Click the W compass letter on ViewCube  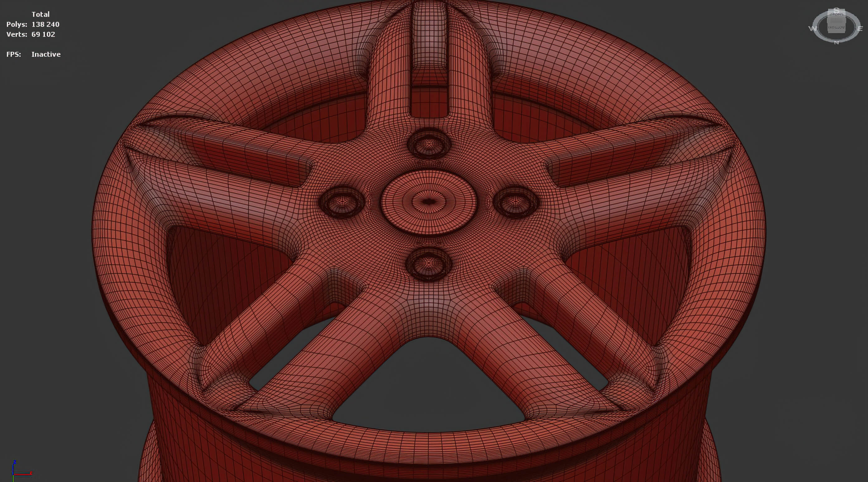tap(813, 29)
